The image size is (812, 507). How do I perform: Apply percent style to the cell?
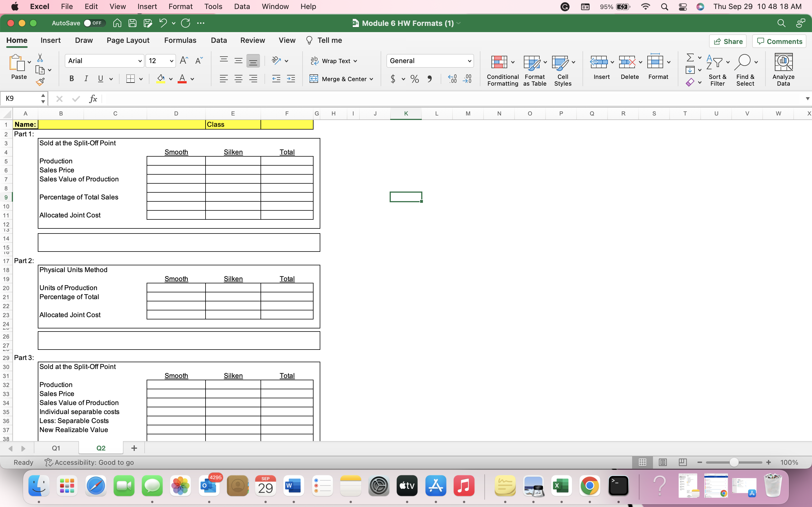414,79
